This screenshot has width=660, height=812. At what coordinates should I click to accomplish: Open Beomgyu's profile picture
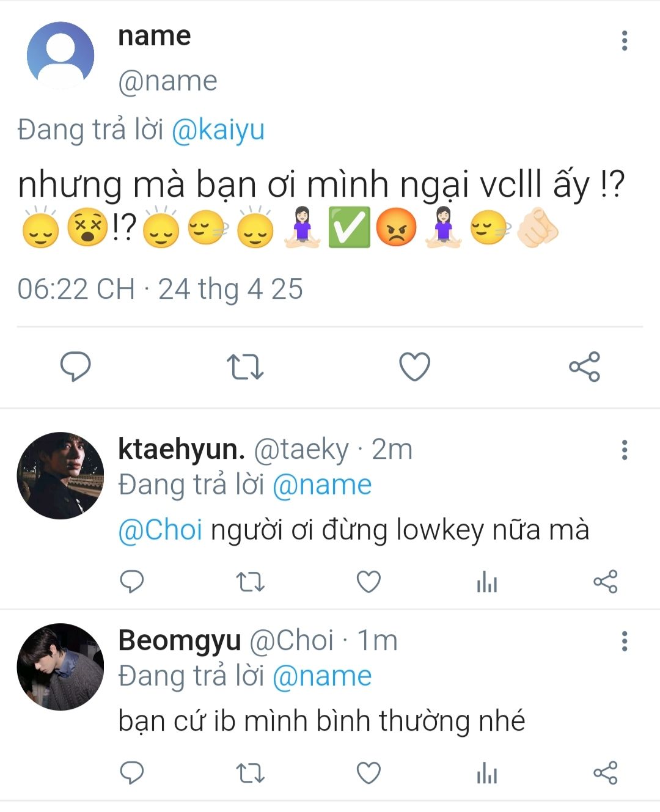60,667
